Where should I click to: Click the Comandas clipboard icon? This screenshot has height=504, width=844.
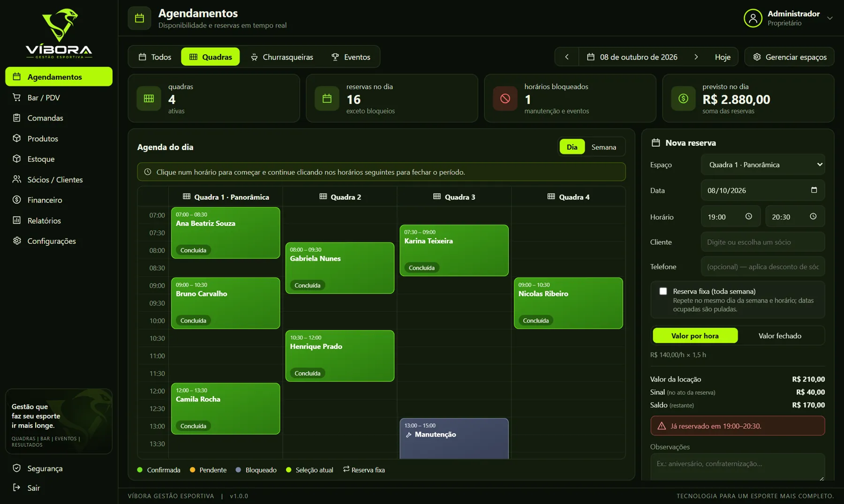(17, 118)
